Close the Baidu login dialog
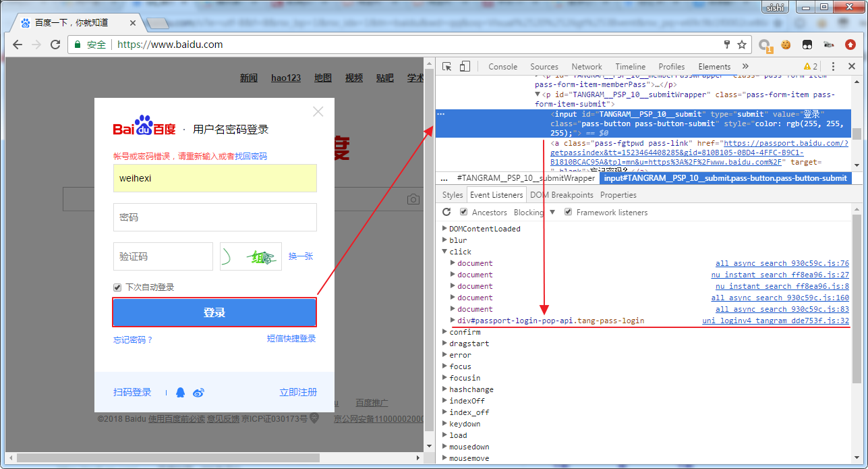Screen dimensions: 868x469 click(x=318, y=112)
